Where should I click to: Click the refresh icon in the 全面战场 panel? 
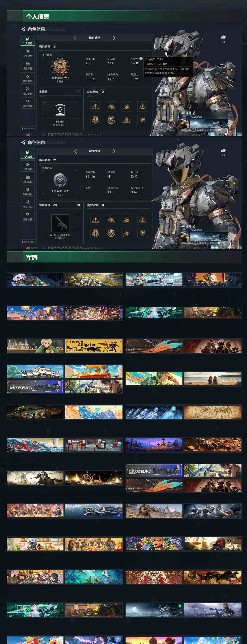point(225,219)
